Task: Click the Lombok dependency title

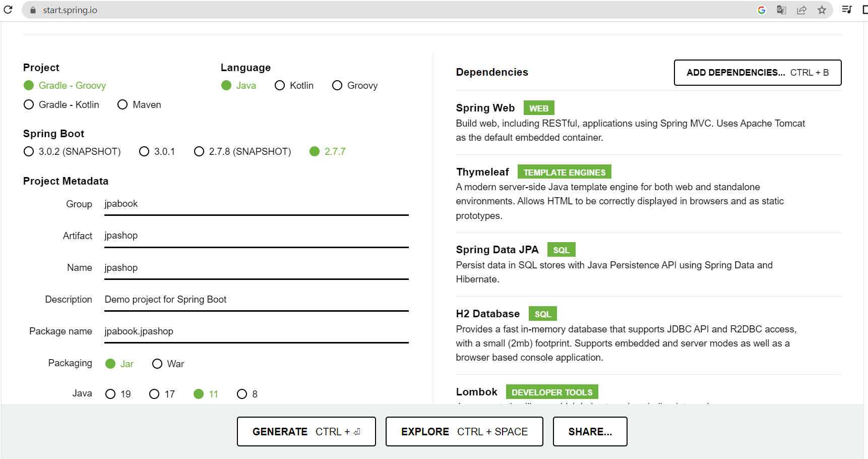Action: [x=476, y=392]
